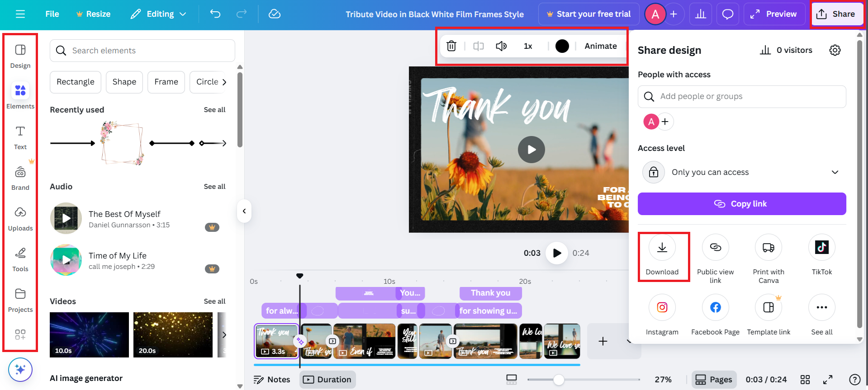Adjust the timeline zoom slider
This screenshot has height=390, width=868.
pos(583,380)
